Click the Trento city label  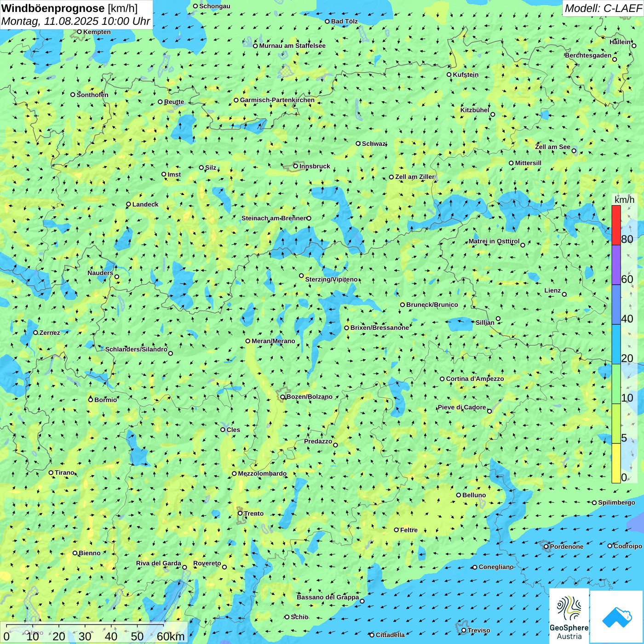point(254,513)
